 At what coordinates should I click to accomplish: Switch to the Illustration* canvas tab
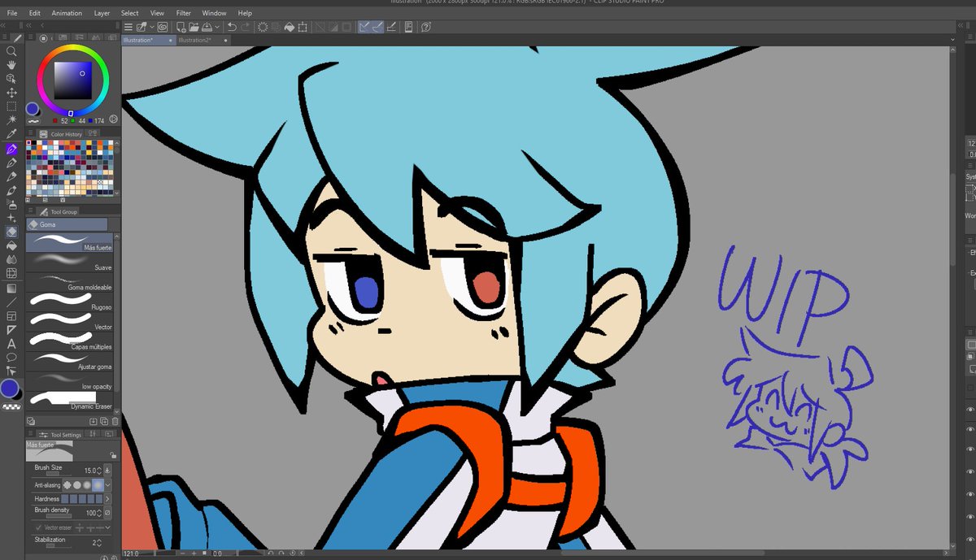[148, 40]
